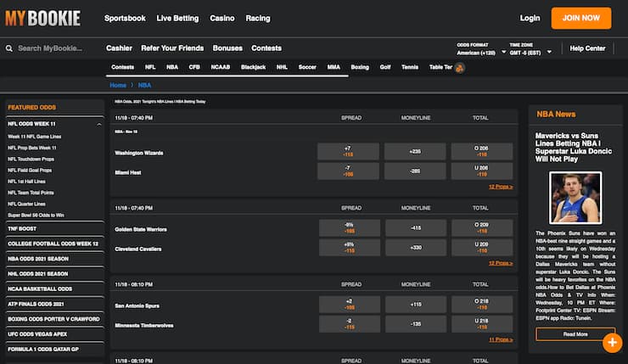Viewport: 628px width, 364px height.
Task: Click Read More on the news article
Action: pos(575,334)
